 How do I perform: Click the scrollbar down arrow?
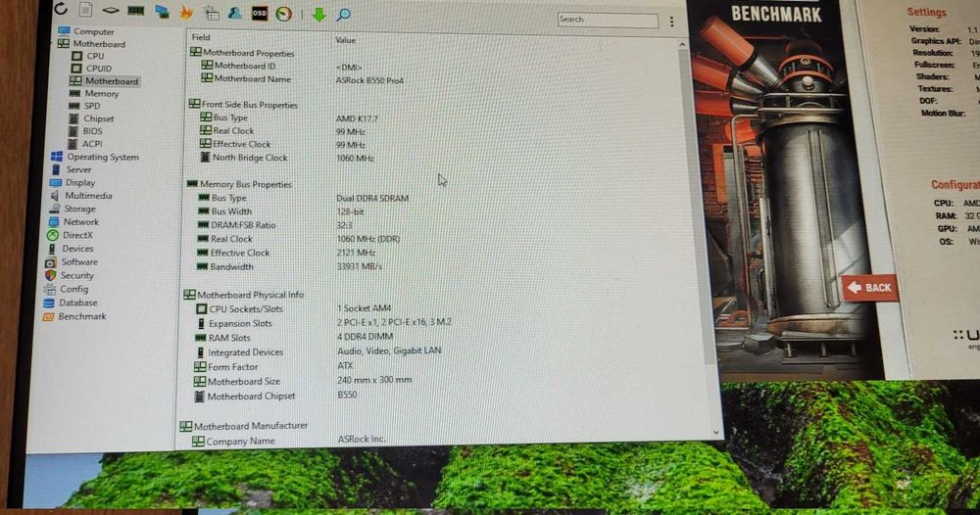(x=716, y=433)
